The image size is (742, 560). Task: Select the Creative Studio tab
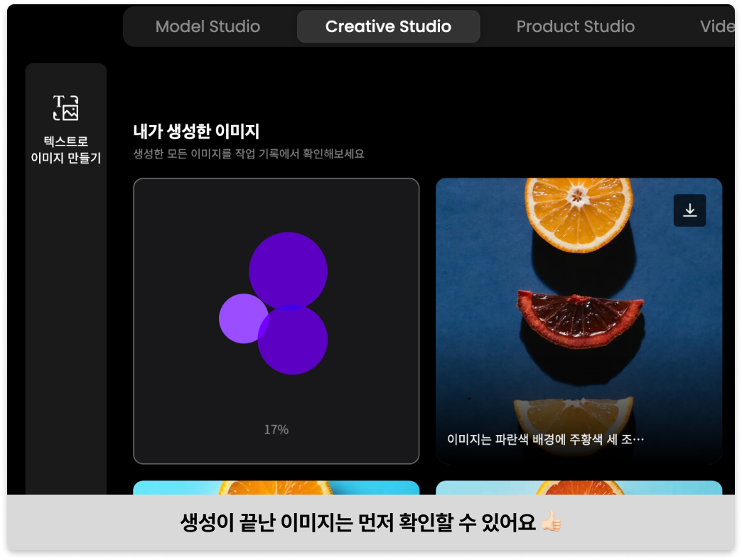pyautogui.click(x=389, y=26)
